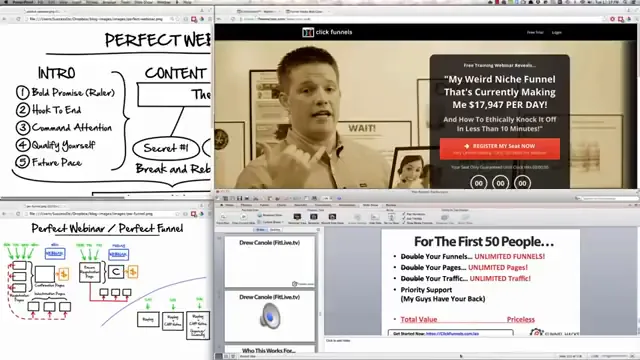Play From Current Slide icon
Image resolution: width=640 pixels, height=360 pixels.
(243, 216)
